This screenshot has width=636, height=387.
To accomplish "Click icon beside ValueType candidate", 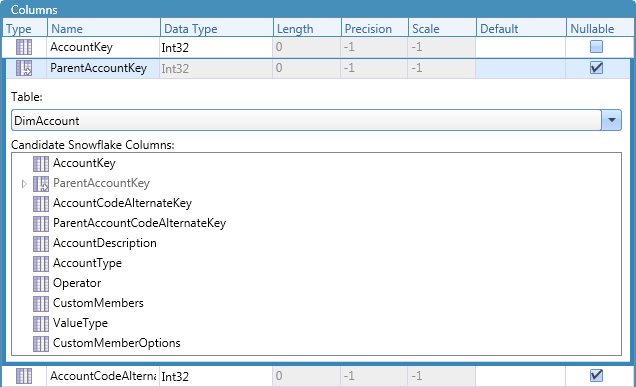I will (x=41, y=323).
